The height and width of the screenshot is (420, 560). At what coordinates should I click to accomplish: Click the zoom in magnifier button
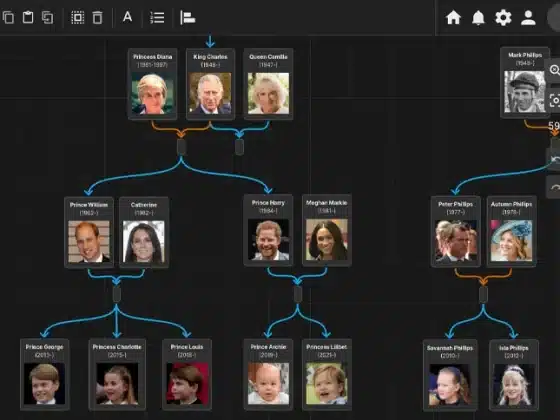[x=554, y=70]
